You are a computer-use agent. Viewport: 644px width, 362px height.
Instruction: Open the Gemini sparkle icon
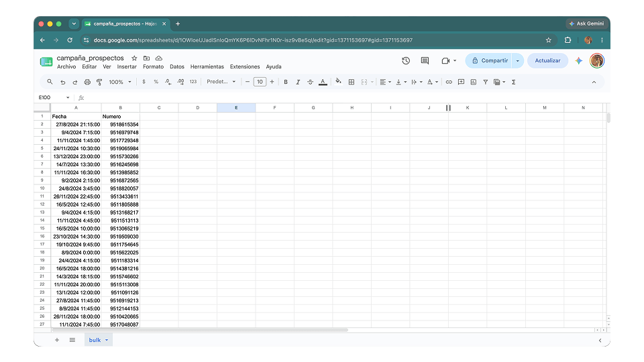pos(579,61)
